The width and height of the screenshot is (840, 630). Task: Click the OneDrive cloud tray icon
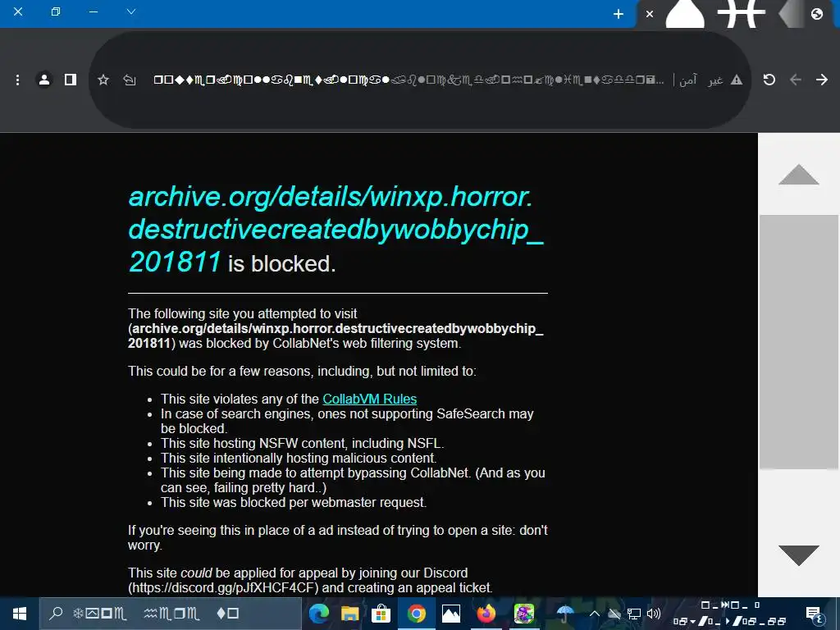point(614,614)
